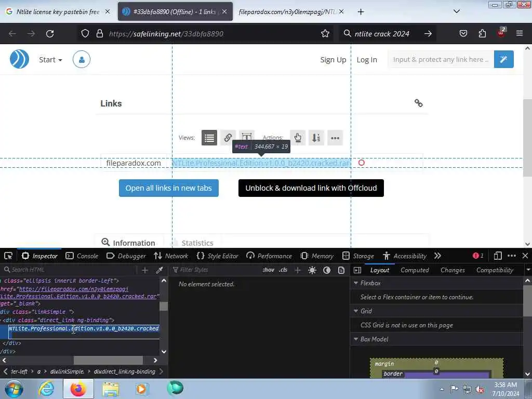Activate the element picker tool
This screenshot has height=399, width=532.
coord(8,256)
